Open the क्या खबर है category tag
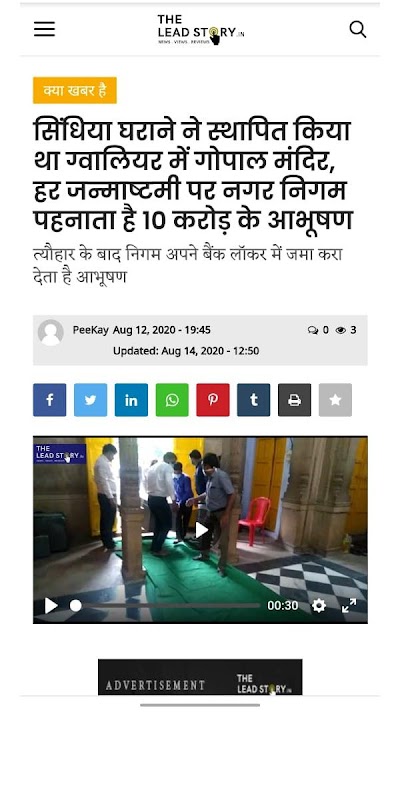 coord(75,90)
